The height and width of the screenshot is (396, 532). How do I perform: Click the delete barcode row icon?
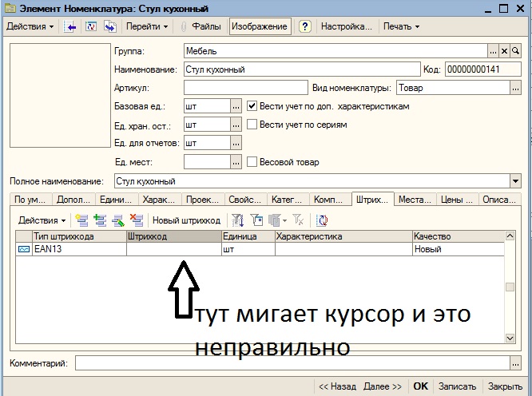137,220
